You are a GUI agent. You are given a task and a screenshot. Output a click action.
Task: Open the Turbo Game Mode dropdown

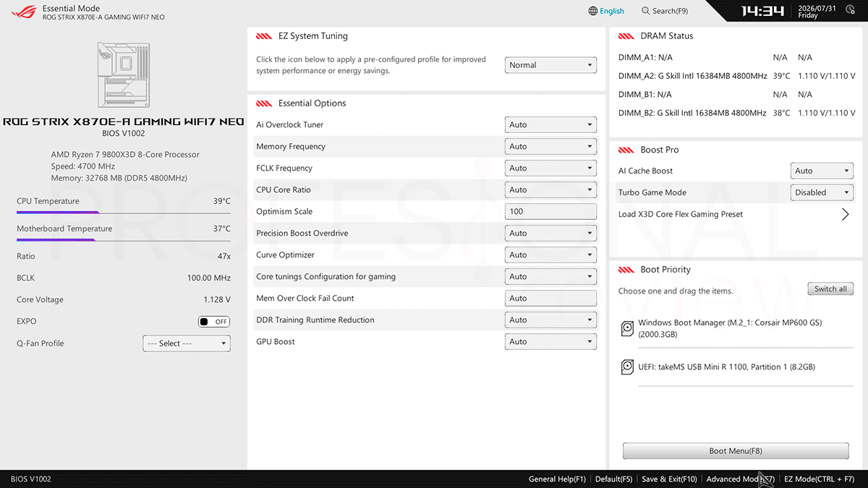pyautogui.click(x=822, y=193)
